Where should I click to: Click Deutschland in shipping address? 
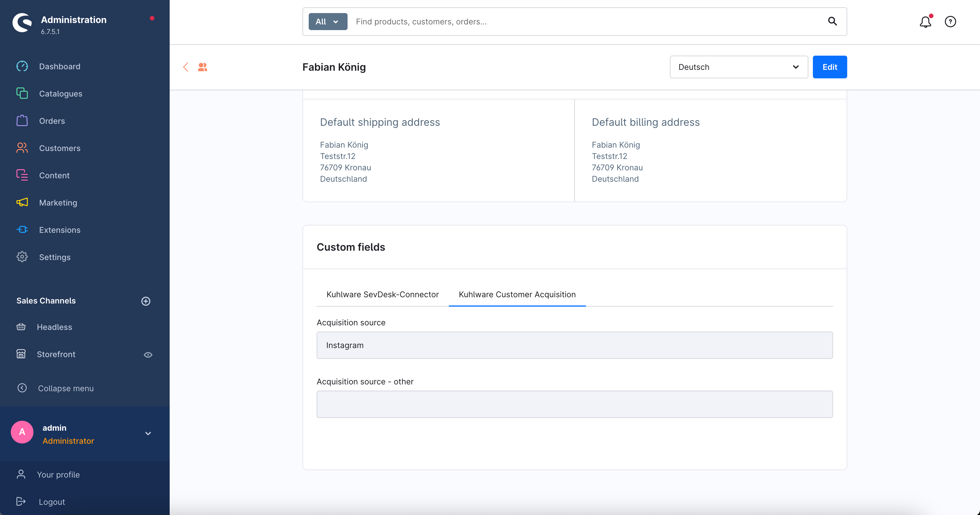coord(343,179)
